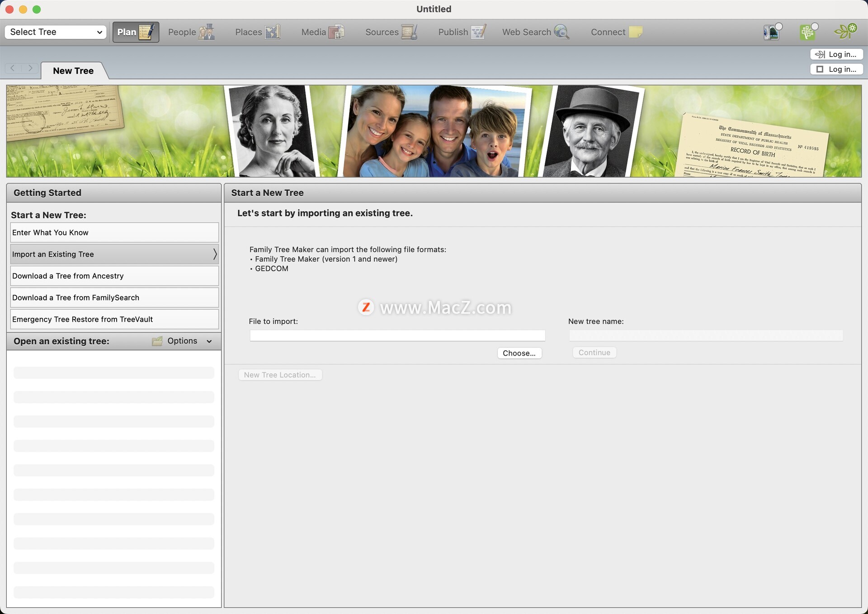Click the FamilySearch tree status icon
Screen dimensions: 868x614
click(808, 32)
